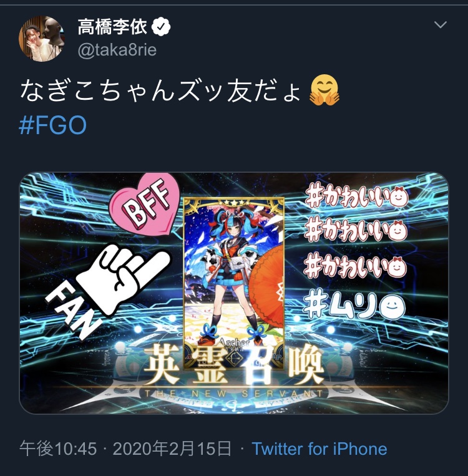Screen dimensions: 468x476
Task: Click the hugging face emoji in the tweet
Action: tap(324, 90)
